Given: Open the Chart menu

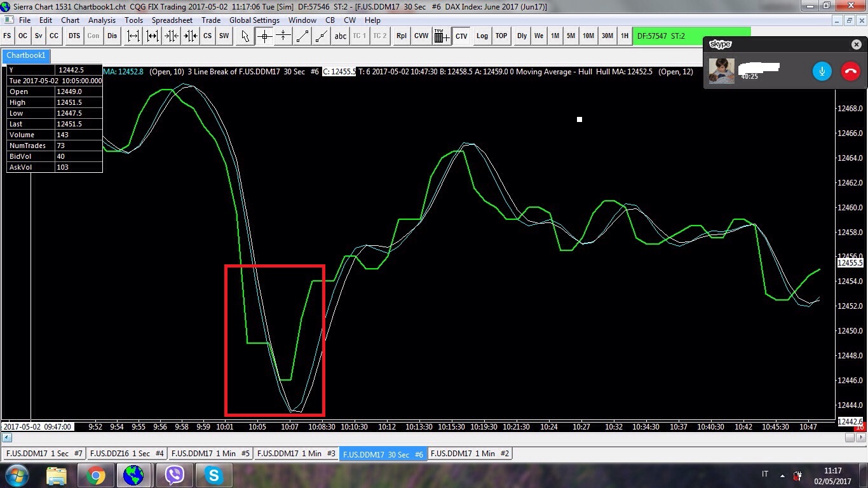Looking at the screenshot, I should [70, 20].
